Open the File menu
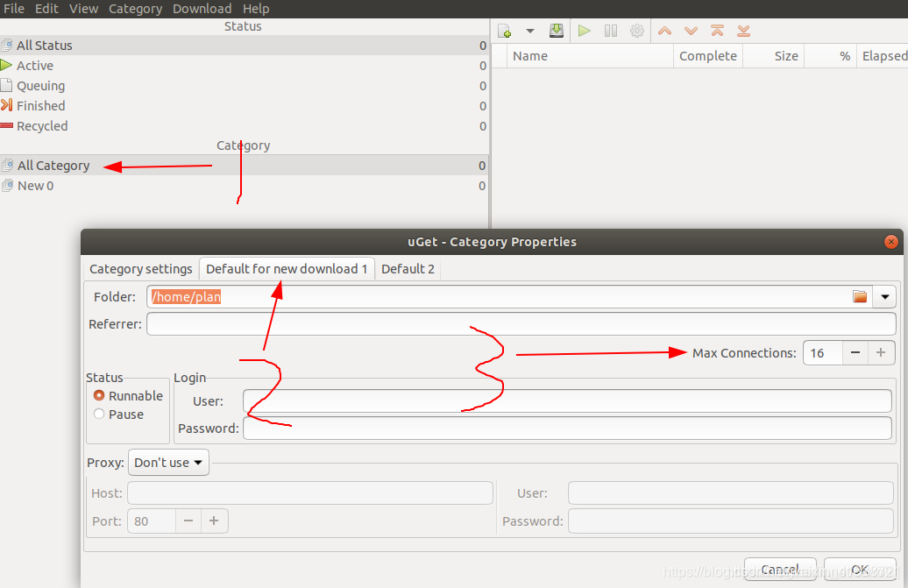The height and width of the screenshot is (588, 908). (x=14, y=9)
